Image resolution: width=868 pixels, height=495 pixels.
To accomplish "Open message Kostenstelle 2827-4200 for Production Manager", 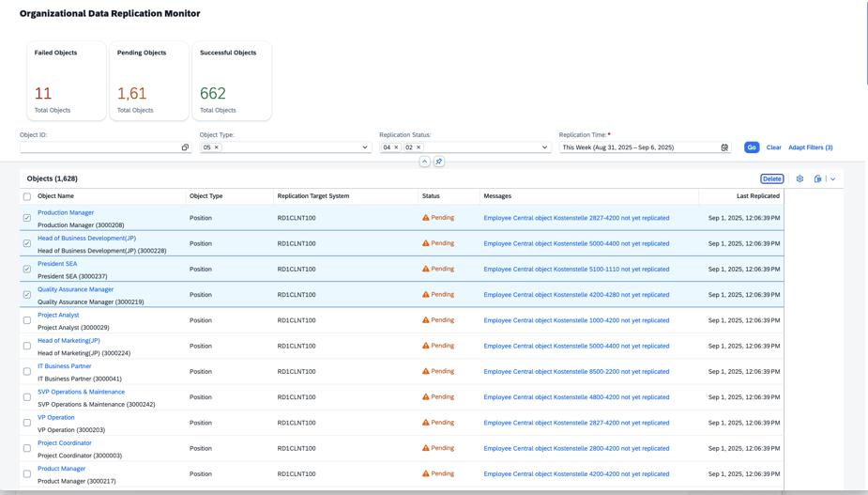I will 576,218.
